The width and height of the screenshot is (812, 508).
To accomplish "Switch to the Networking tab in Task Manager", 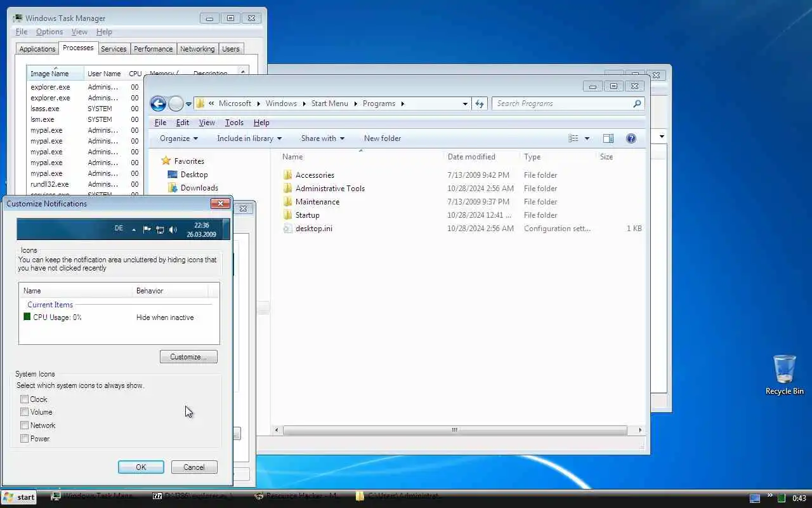I will [197, 49].
